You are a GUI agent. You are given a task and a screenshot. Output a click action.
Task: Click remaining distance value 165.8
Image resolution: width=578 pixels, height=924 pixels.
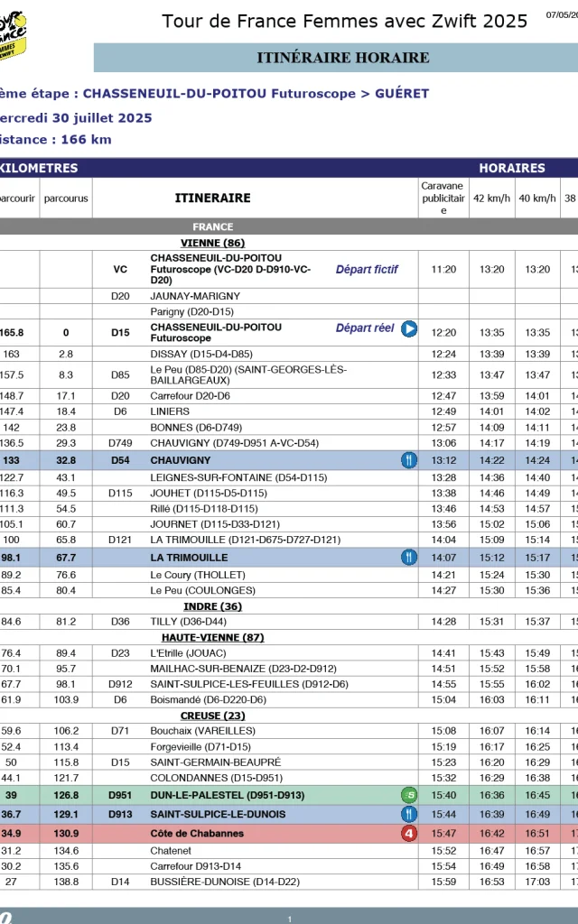11,333
